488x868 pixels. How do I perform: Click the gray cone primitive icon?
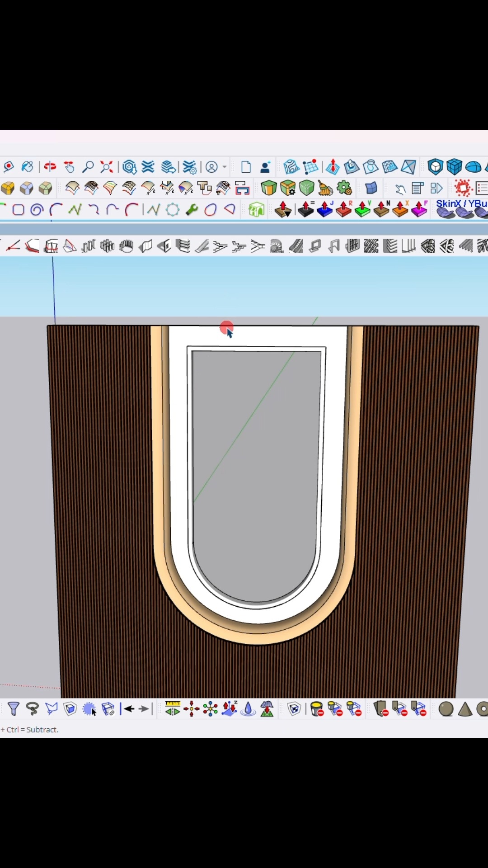pos(465,709)
